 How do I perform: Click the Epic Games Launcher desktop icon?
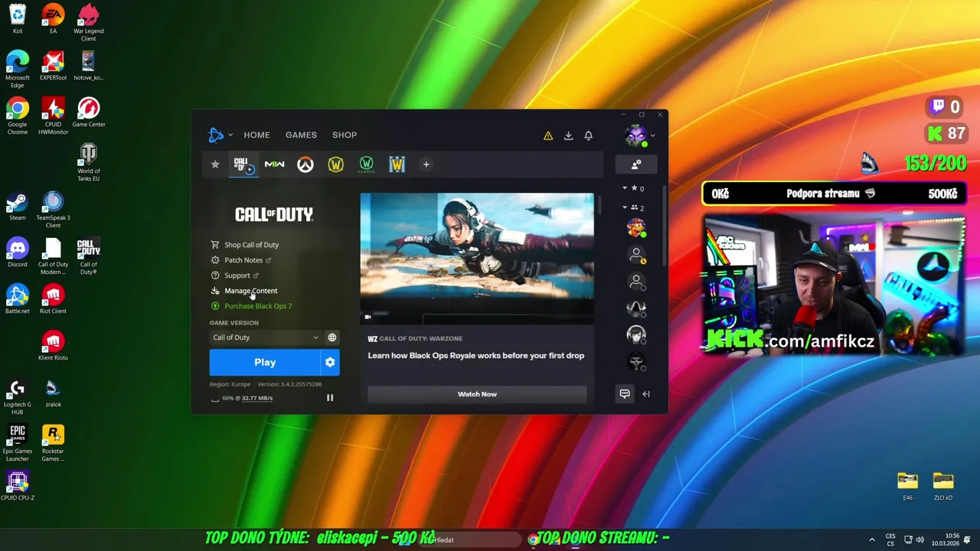point(18,443)
